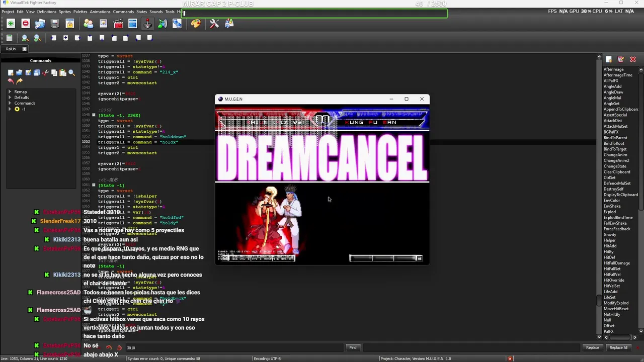The image size is (644, 362).
Task: Expand the Remap tree node
Action: coord(10,92)
